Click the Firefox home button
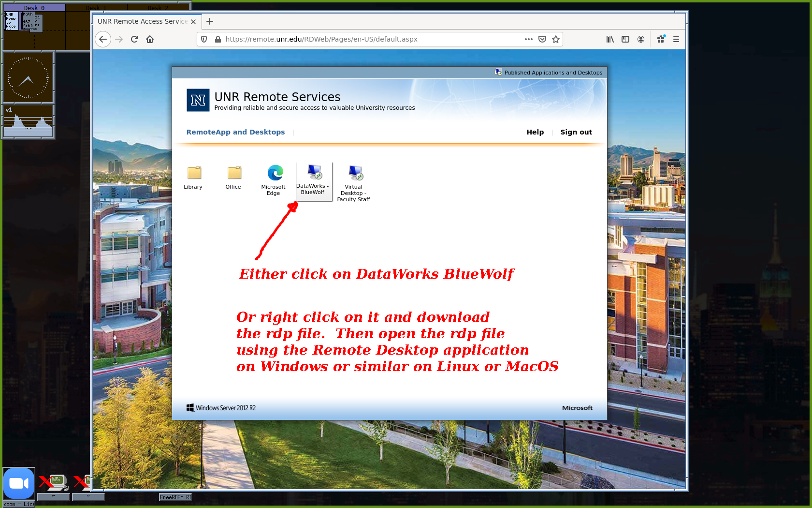812x508 pixels. pyautogui.click(x=150, y=39)
